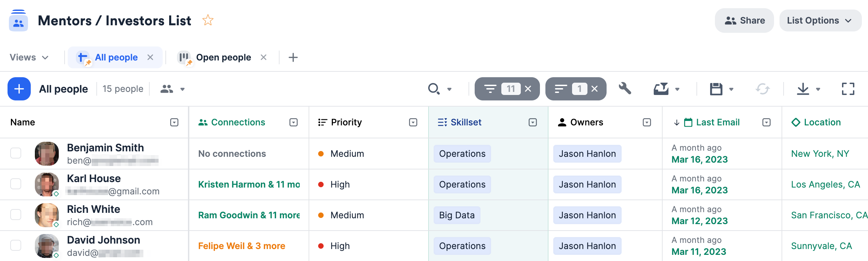Open Felipe Weil & 3 more connections

(x=242, y=246)
